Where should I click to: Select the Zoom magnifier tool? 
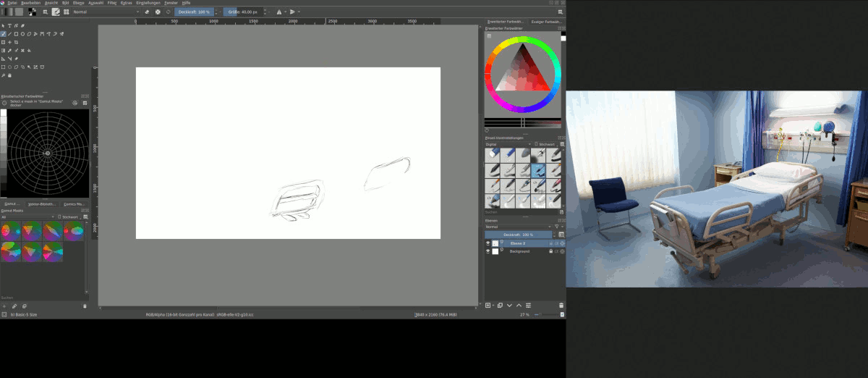pos(3,75)
